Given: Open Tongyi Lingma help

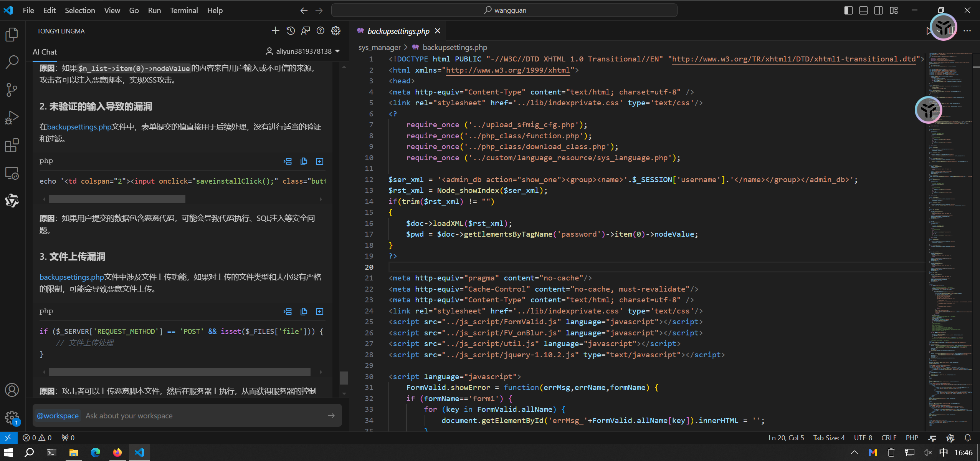Looking at the screenshot, I should pos(321,31).
